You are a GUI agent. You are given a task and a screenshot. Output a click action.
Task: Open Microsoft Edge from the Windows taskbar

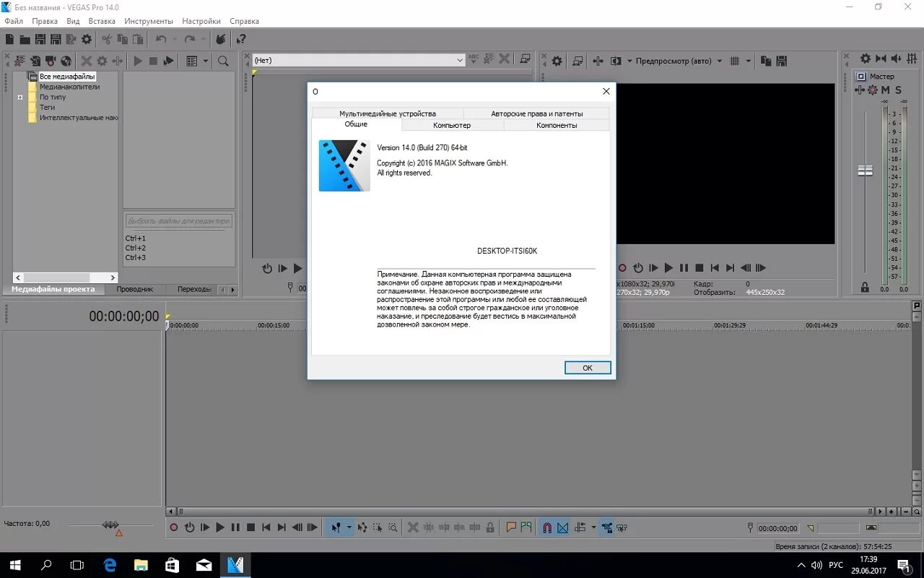(x=110, y=564)
